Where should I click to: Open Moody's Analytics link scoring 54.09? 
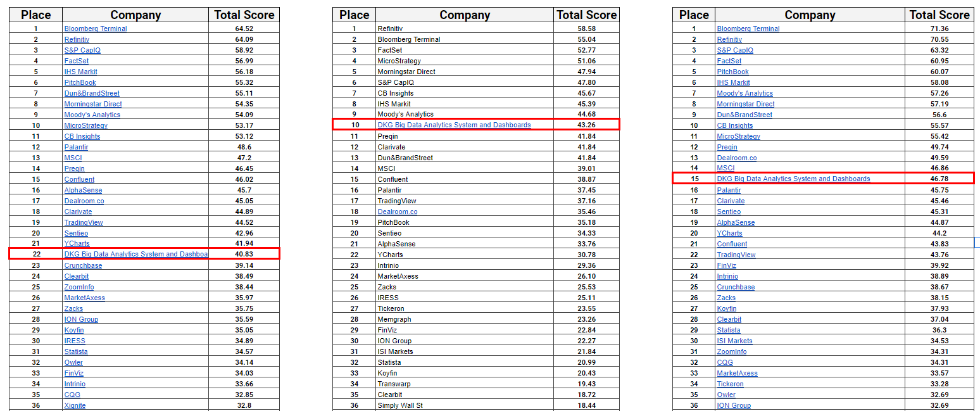coord(92,115)
